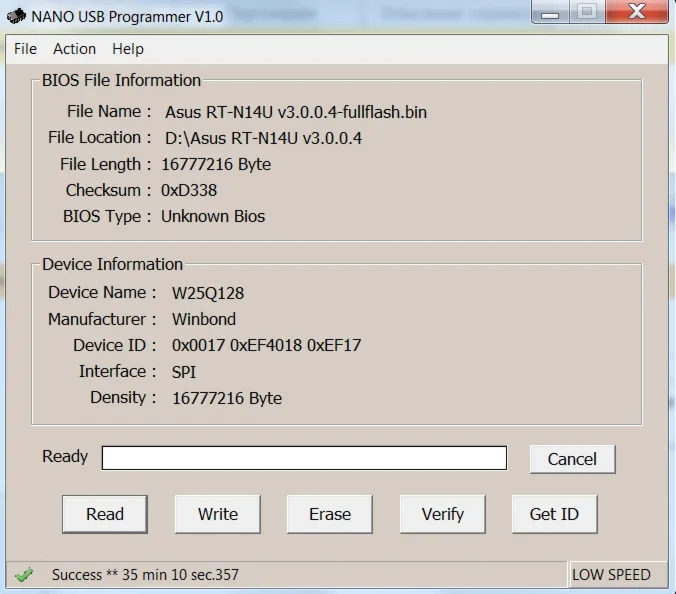Click BIOS type 'Unknown Bios'
676x594 pixels.
coord(213,216)
